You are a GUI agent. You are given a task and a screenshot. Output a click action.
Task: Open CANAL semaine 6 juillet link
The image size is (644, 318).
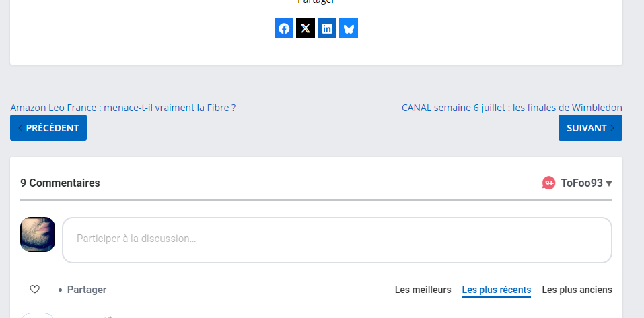[511, 108]
